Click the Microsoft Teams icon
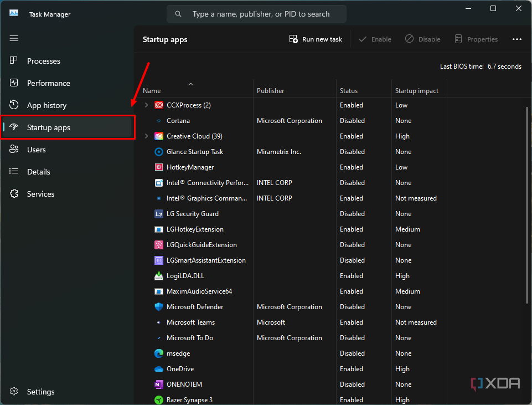 point(159,322)
